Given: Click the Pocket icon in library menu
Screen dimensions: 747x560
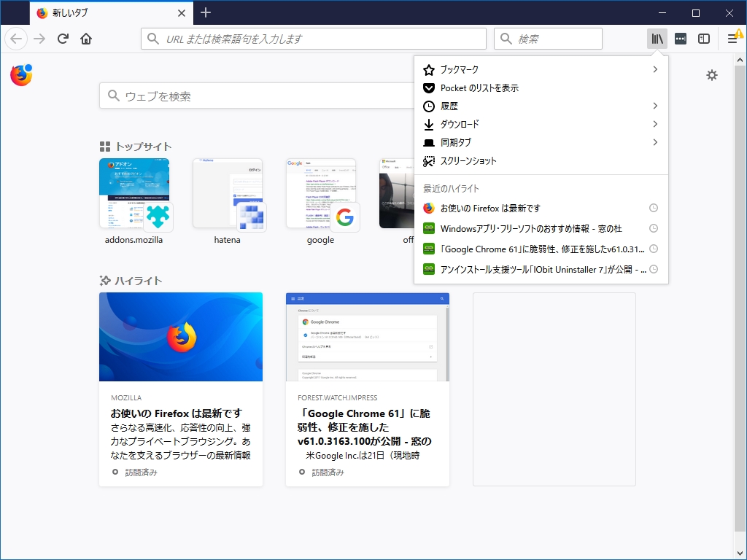Looking at the screenshot, I should [429, 88].
